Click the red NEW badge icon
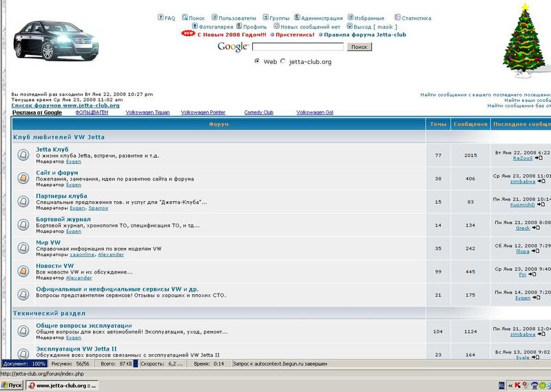 click(188, 33)
